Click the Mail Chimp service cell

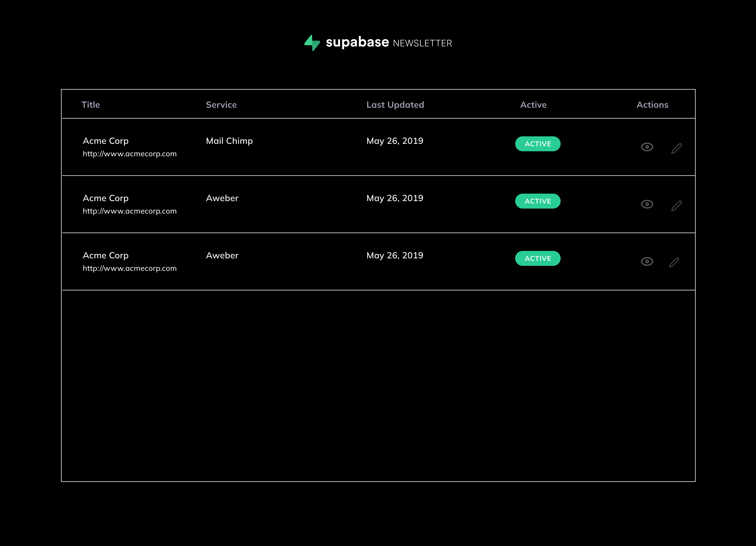point(229,141)
